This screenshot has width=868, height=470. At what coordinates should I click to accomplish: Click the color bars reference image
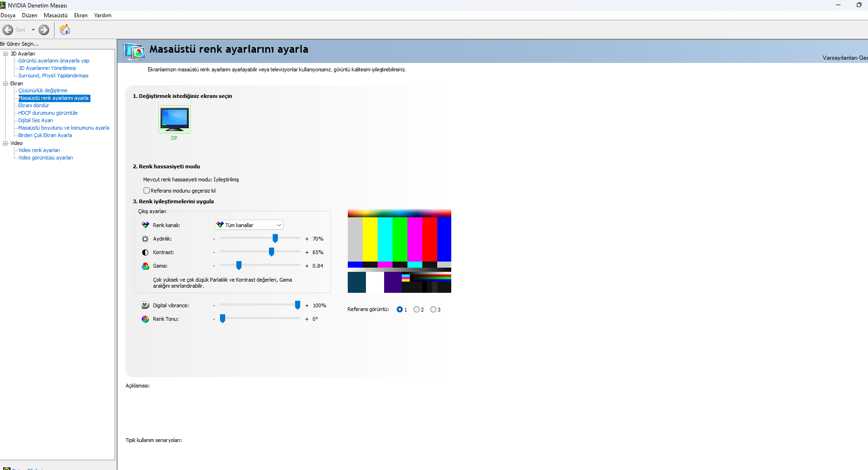(x=400, y=251)
